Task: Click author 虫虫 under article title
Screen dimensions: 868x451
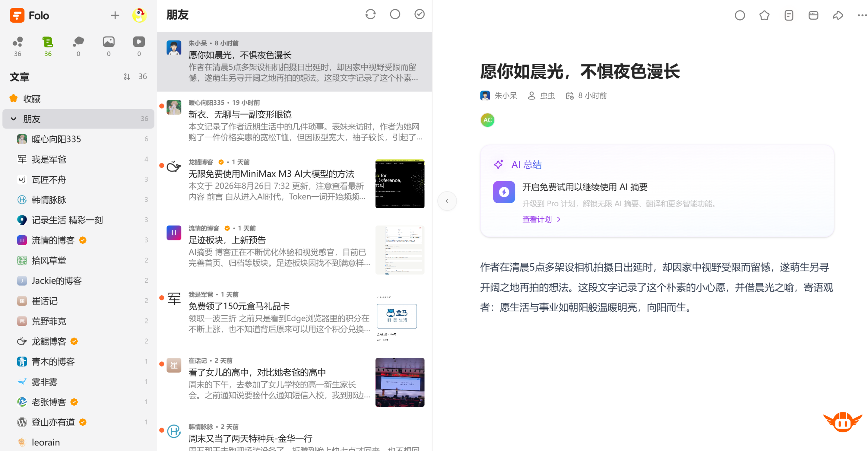Action: pos(547,96)
